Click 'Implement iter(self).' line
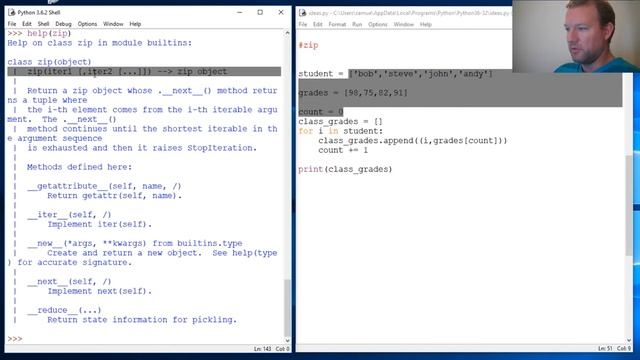The height and width of the screenshot is (360, 640). [x=100, y=224]
